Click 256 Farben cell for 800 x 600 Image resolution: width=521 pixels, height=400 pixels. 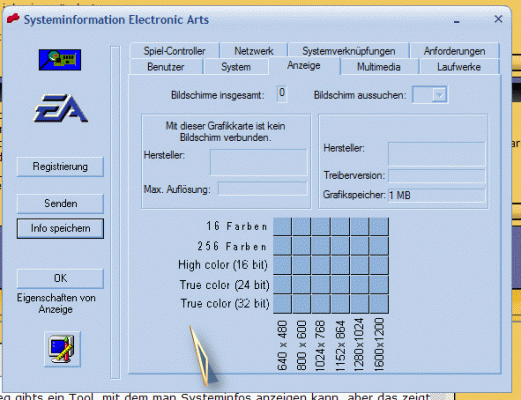[x=302, y=246]
